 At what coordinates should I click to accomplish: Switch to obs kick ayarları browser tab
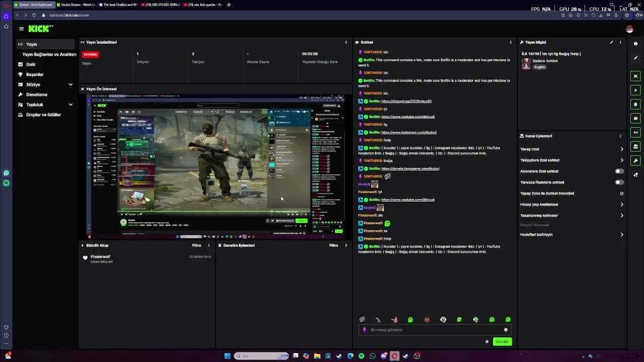click(x=203, y=5)
